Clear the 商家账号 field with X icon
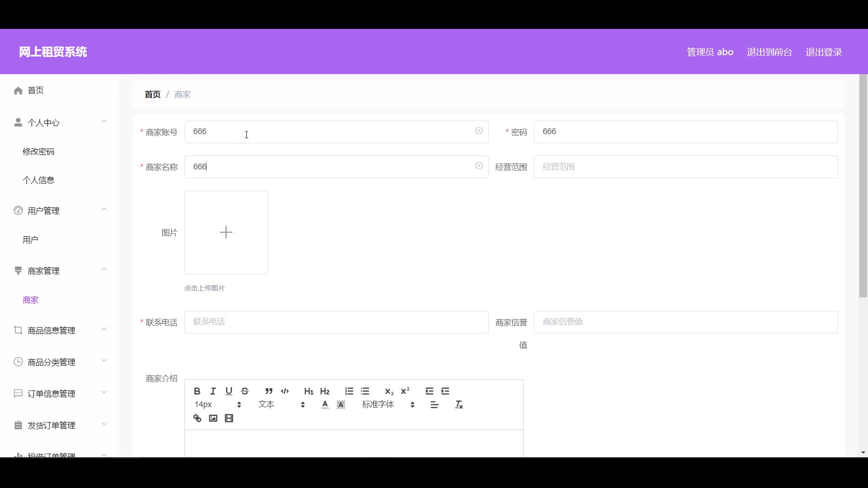The height and width of the screenshot is (488, 868). coord(479,131)
